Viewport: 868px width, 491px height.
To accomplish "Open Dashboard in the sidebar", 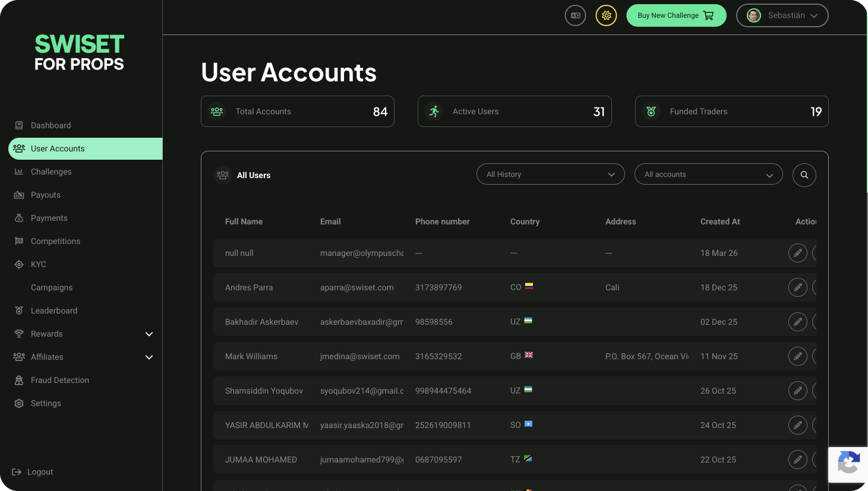I will [x=51, y=125].
